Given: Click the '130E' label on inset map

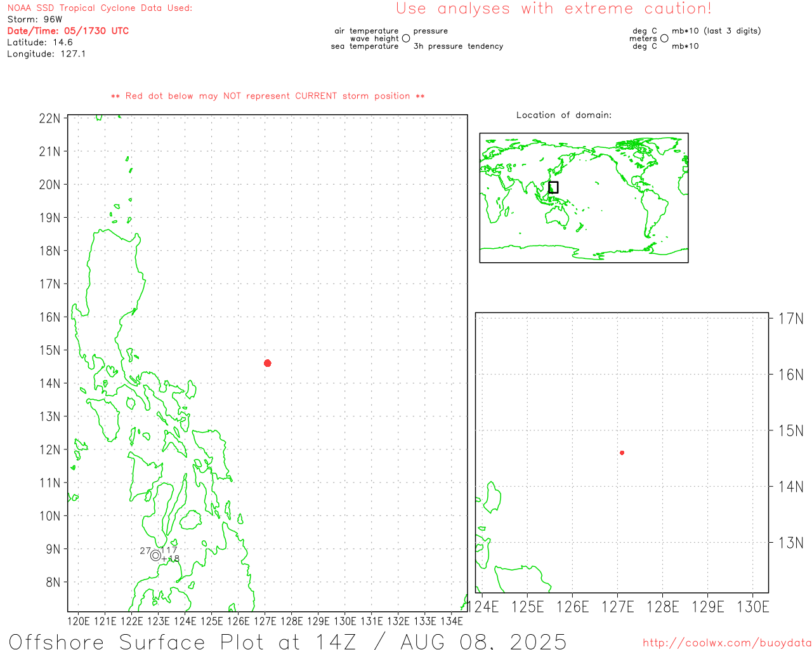Looking at the screenshot, I should click(x=753, y=607).
